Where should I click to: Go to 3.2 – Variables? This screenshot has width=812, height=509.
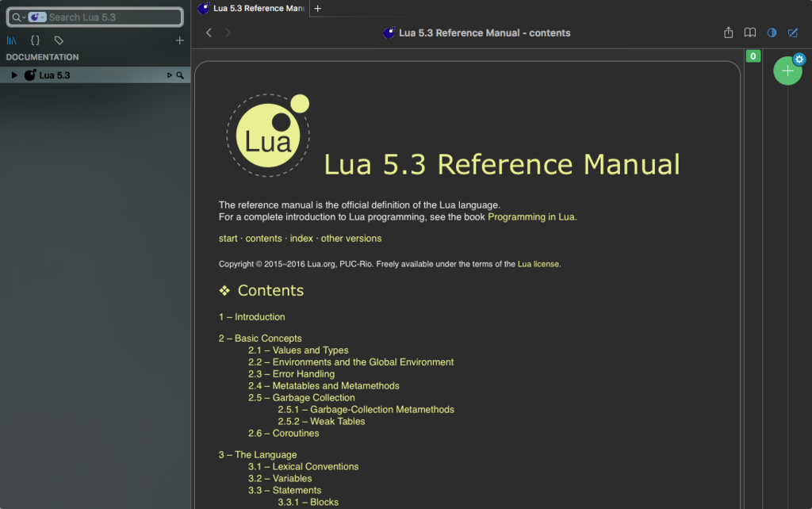(x=280, y=478)
